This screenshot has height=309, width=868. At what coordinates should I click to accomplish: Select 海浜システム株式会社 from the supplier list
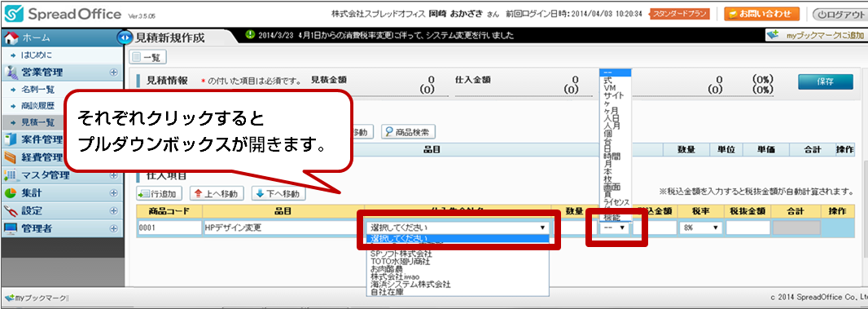[410, 284]
